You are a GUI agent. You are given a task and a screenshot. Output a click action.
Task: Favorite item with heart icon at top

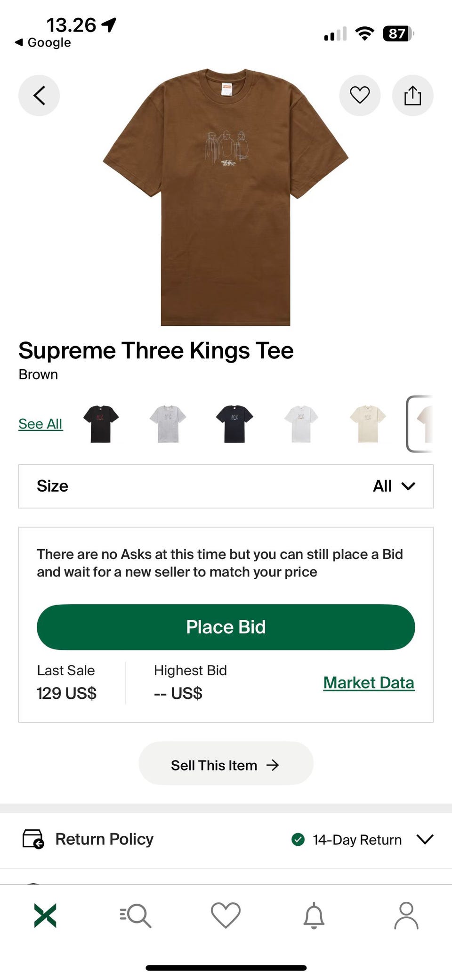pyautogui.click(x=360, y=96)
